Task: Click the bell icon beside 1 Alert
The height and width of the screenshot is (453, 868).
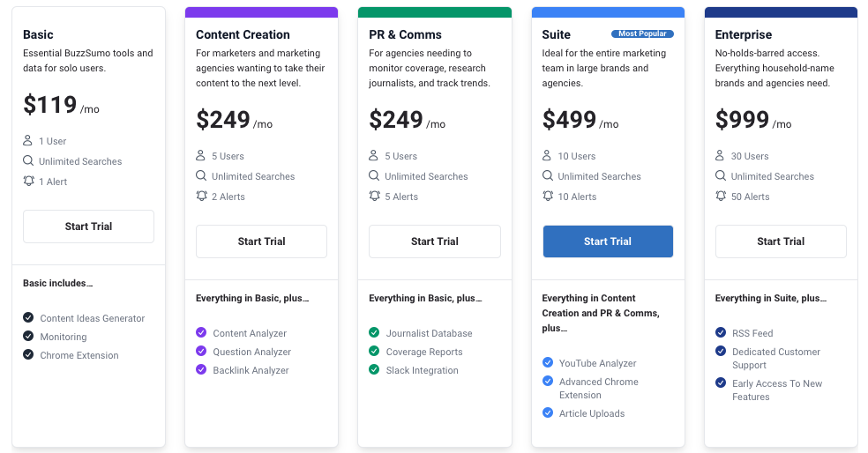Action: coord(28,182)
